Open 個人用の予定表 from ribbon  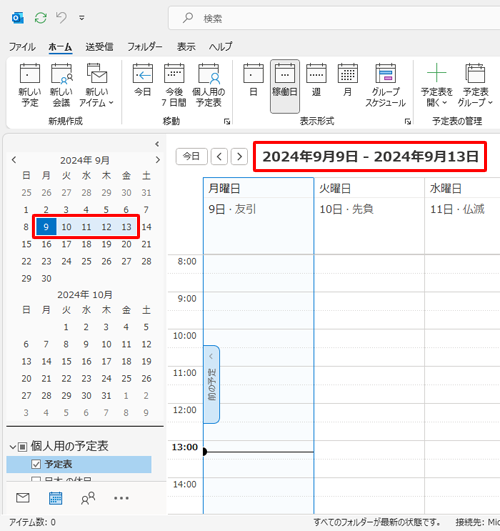tap(209, 86)
